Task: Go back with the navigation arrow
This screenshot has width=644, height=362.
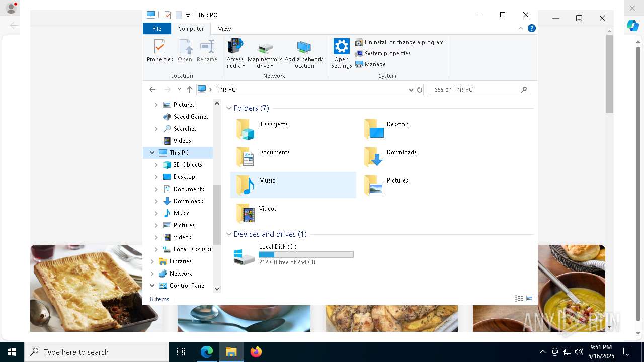Action: (152, 89)
